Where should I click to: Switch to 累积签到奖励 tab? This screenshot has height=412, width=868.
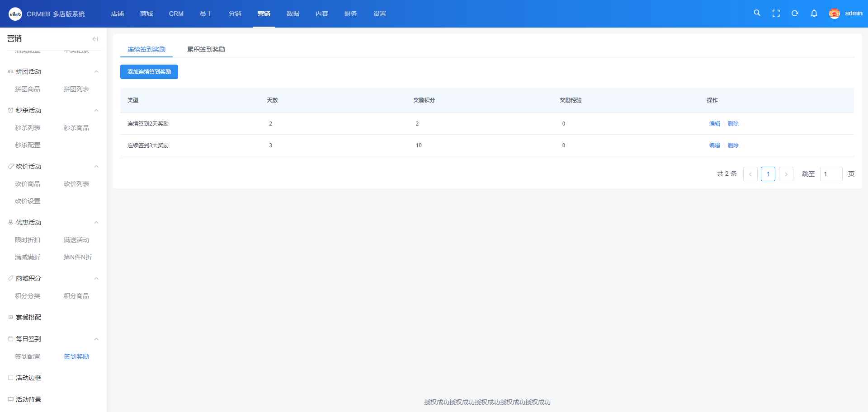[206, 49]
